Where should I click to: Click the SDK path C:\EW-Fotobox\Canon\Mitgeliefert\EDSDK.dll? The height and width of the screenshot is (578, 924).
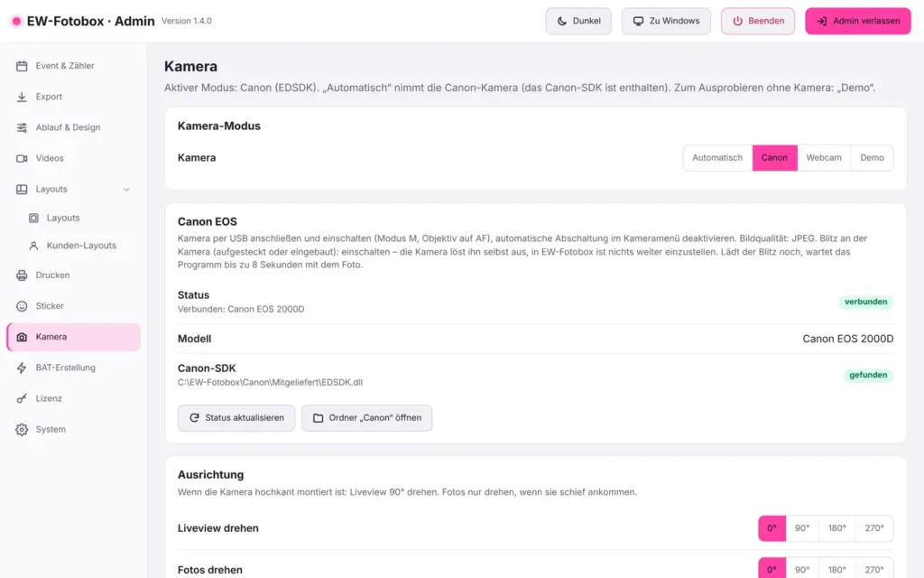270,382
